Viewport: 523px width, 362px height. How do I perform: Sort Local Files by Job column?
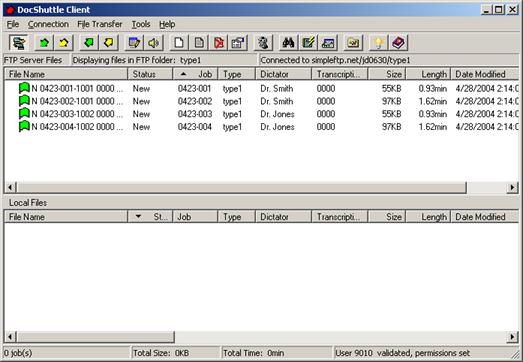pyautogui.click(x=195, y=217)
